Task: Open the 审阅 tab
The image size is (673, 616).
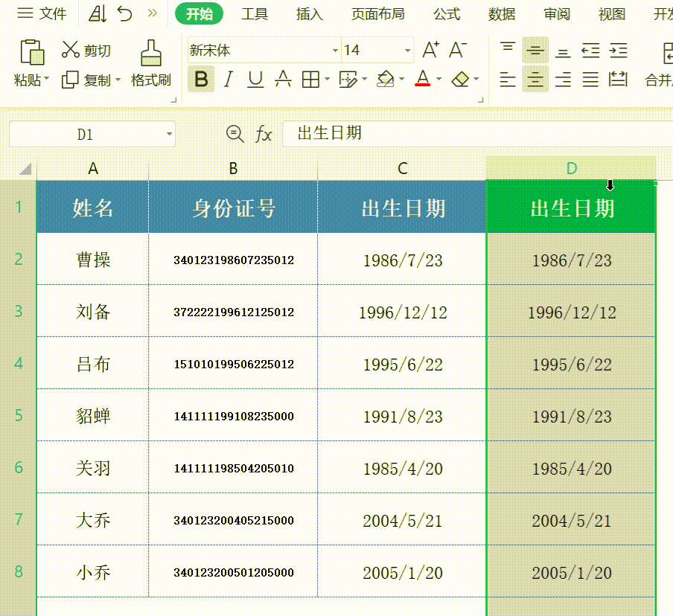Action: [557, 13]
